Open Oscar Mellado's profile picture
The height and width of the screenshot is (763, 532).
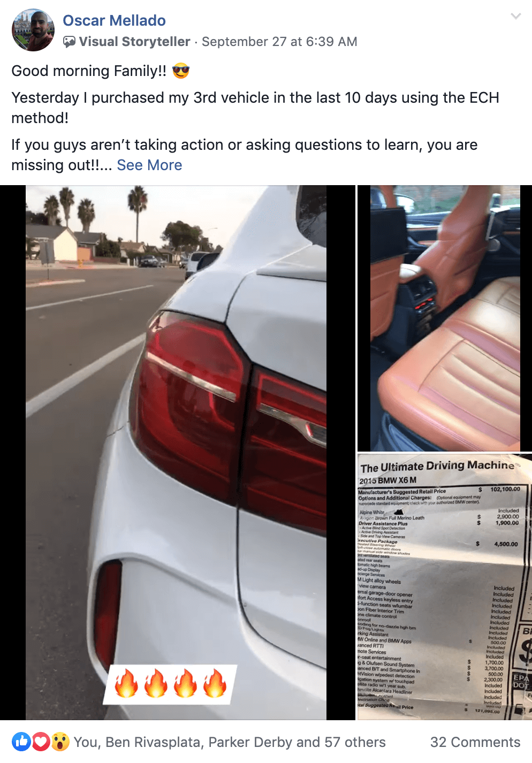pos(33,30)
